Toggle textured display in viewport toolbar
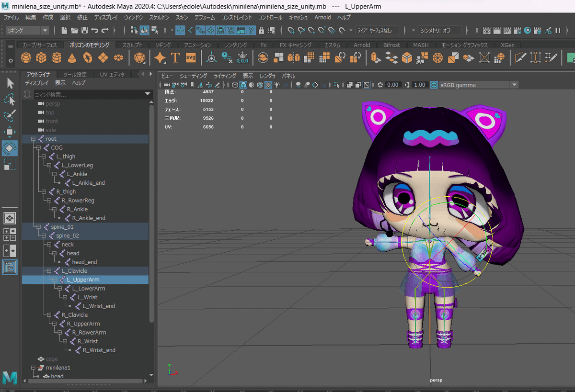 [x=268, y=85]
